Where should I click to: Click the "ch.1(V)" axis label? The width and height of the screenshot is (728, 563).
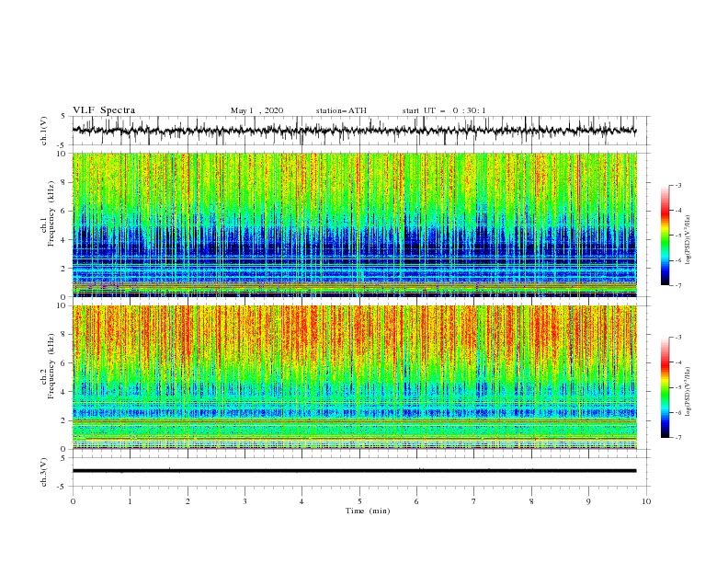pos(44,131)
